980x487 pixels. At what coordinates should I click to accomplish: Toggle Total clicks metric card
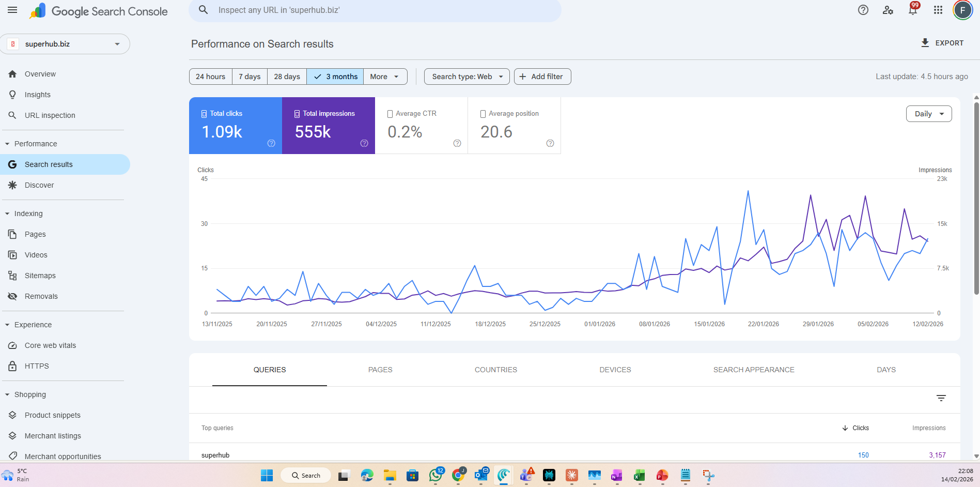coord(236,126)
